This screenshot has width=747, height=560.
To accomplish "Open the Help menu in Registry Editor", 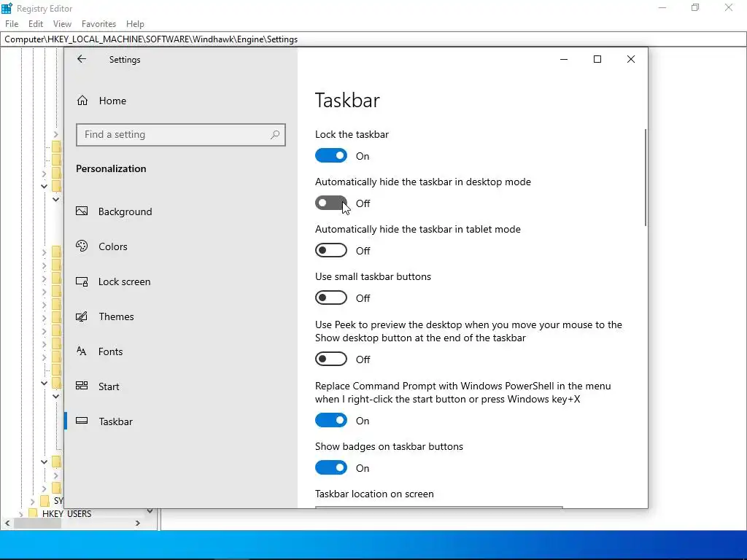I will pos(135,24).
